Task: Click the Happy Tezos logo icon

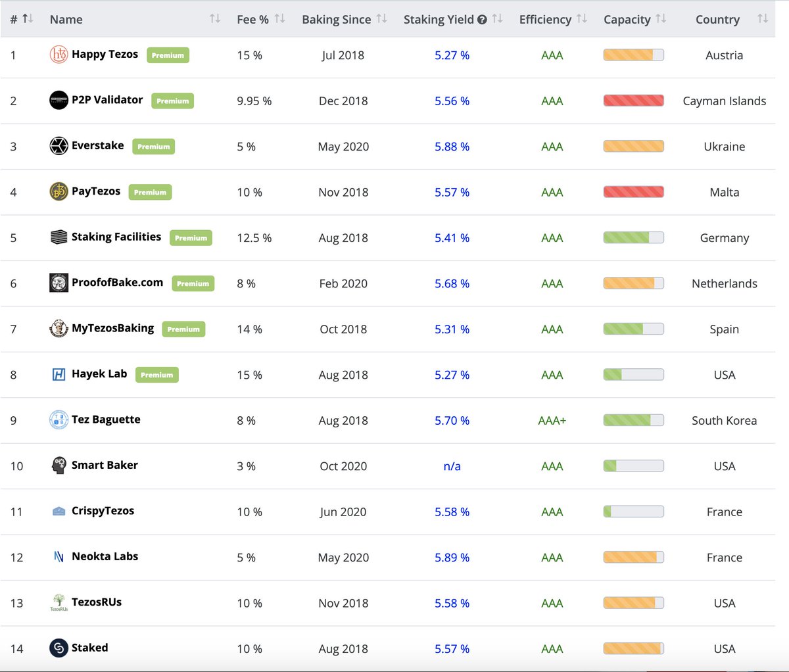Action: click(x=59, y=55)
